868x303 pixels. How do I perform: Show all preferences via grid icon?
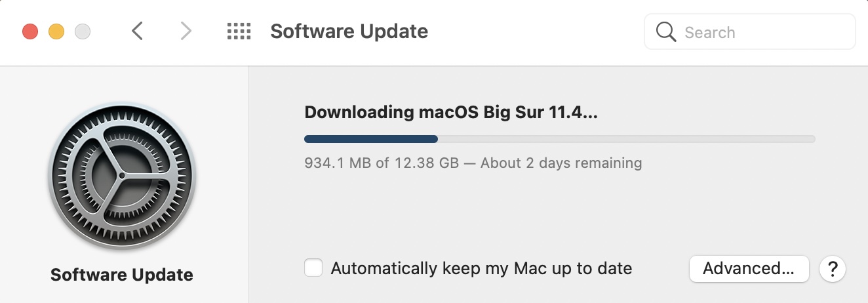(x=239, y=31)
